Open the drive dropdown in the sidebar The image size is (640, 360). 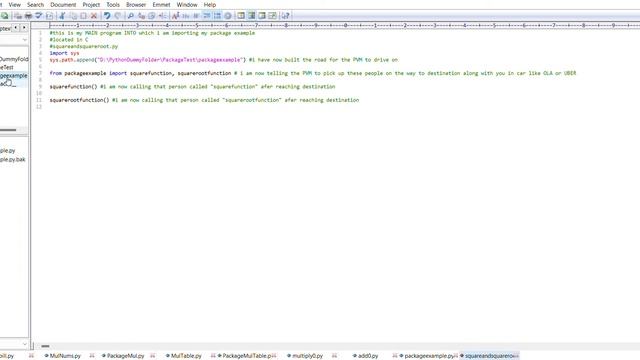(24, 40)
